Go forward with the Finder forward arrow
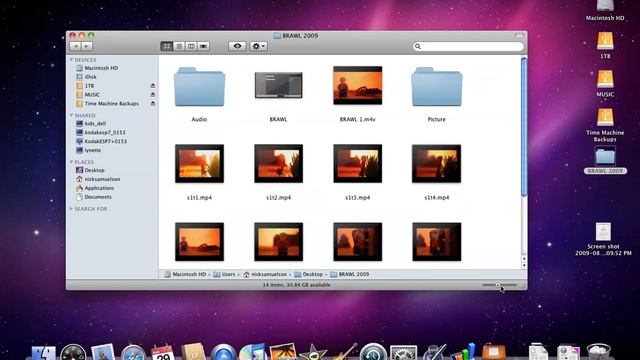 87,46
